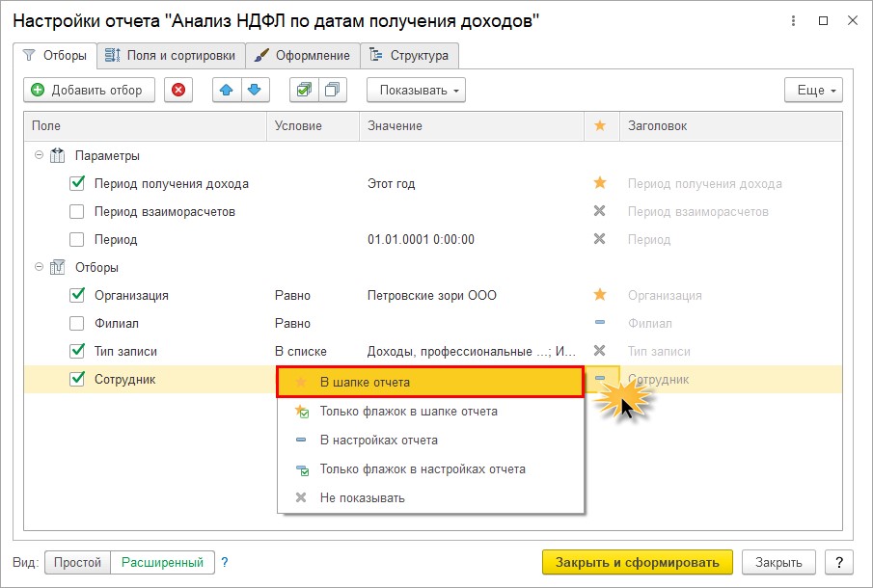Open the Показывать dropdown
The height and width of the screenshot is (588, 873).
(416, 90)
